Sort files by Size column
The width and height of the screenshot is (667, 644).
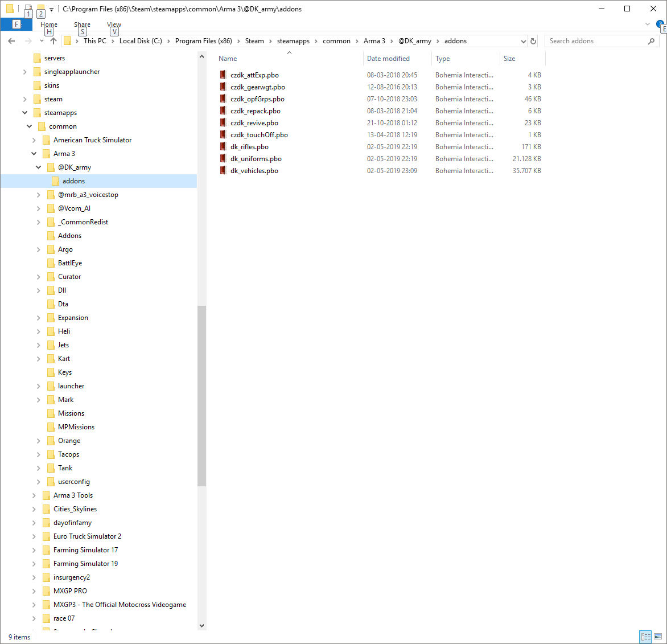509,59
